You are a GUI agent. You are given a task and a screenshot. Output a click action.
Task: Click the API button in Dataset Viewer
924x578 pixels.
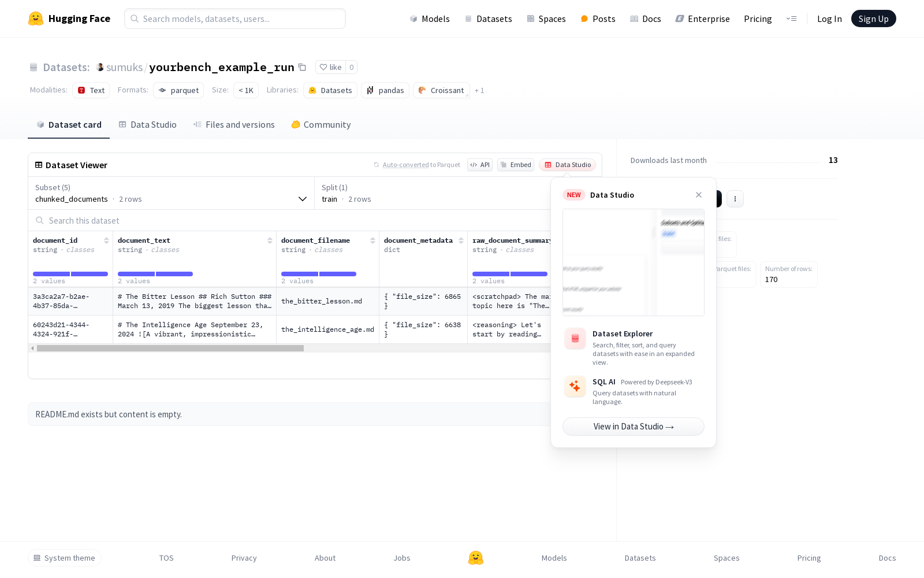click(480, 165)
